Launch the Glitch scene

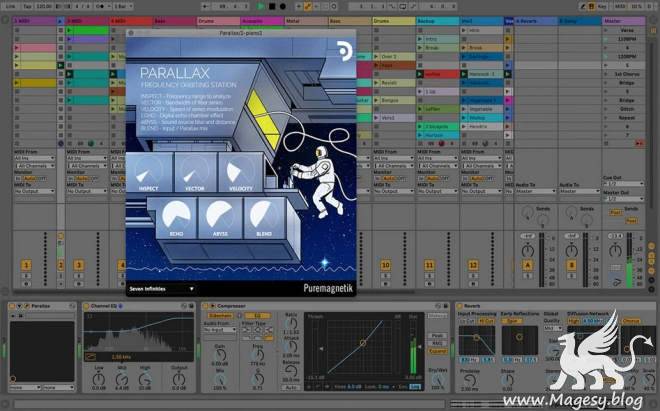pyautogui.click(x=606, y=109)
